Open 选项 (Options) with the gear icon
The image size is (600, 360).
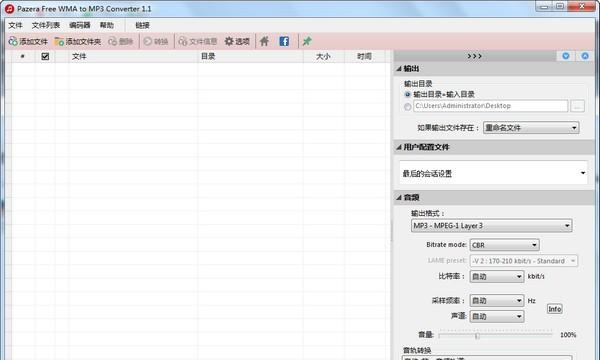click(x=237, y=41)
